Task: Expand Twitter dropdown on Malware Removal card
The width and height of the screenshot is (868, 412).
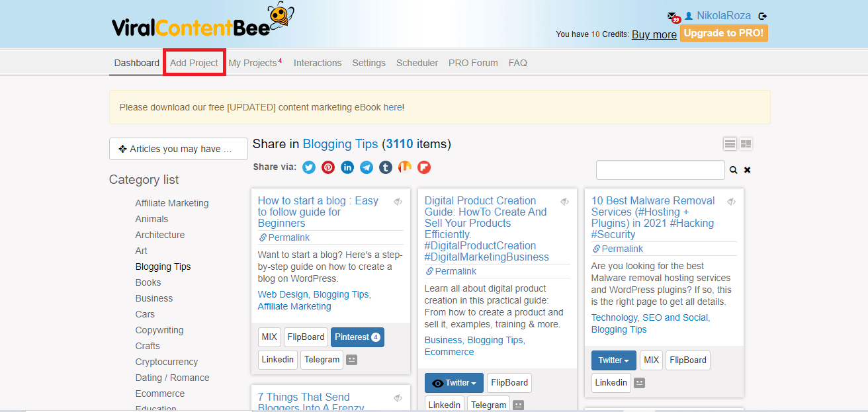Action: (x=614, y=360)
